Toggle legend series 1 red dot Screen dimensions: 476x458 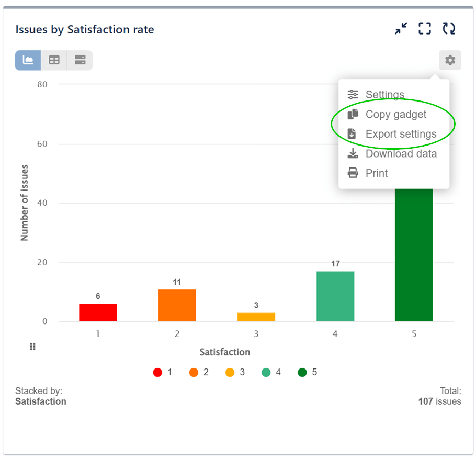157,372
